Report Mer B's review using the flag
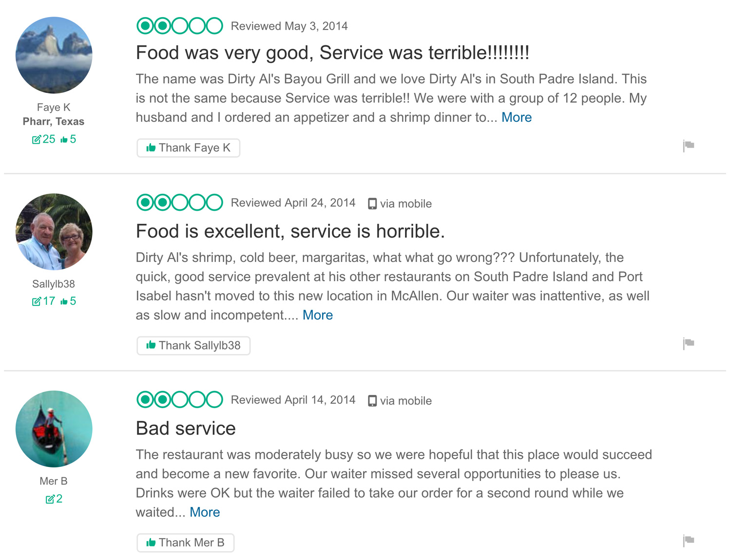 pyautogui.click(x=688, y=541)
